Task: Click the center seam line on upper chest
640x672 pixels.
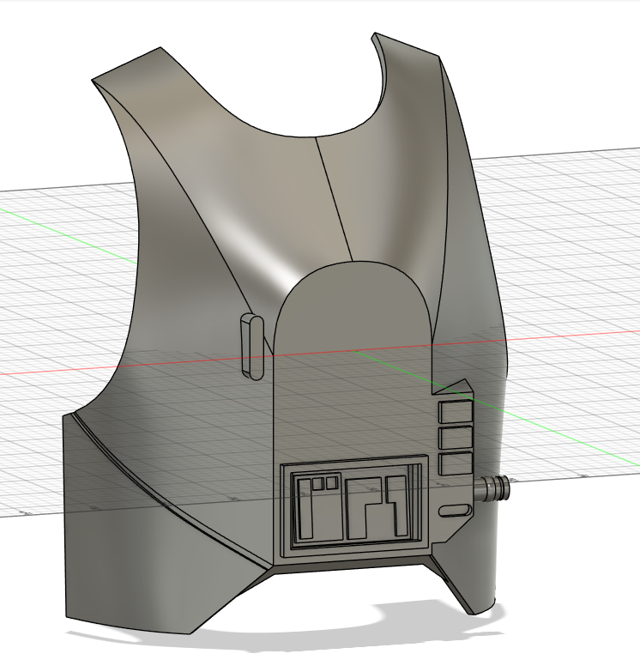Action: click(335, 197)
